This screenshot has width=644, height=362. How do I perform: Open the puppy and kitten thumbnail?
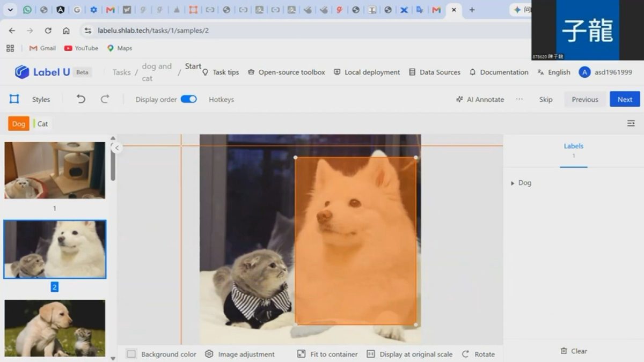tap(55, 328)
